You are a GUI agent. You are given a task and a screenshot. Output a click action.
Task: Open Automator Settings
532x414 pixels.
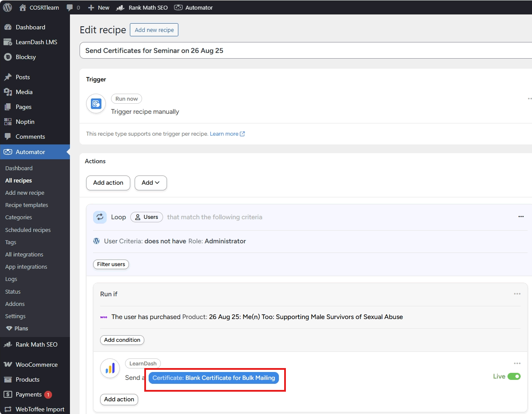15,316
